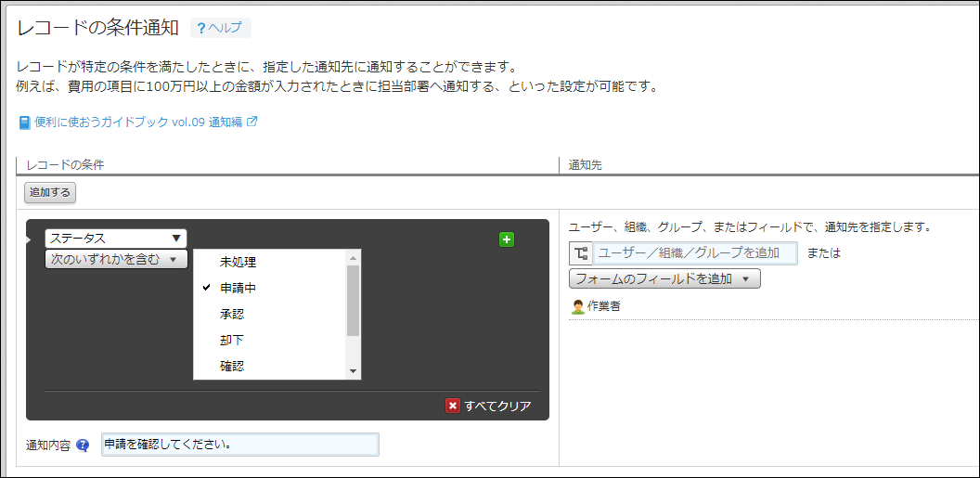Focus the 通知内容 text field
The image size is (980, 478).
click(240, 445)
